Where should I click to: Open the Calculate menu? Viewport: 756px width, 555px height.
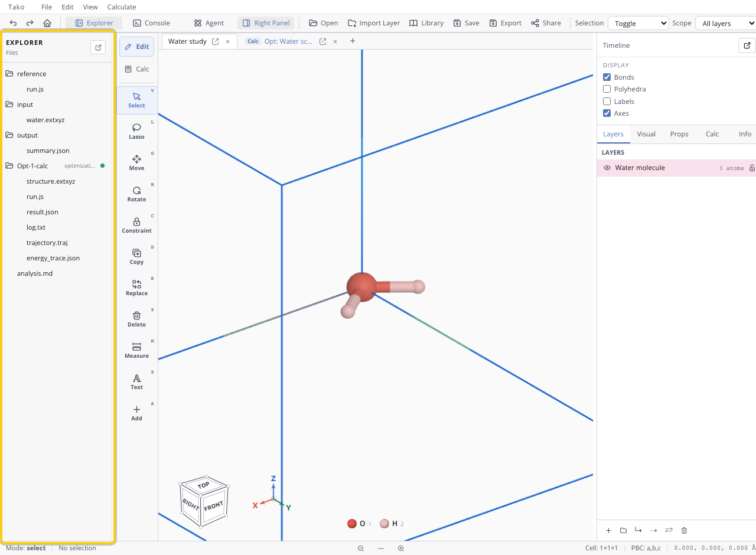(x=122, y=7)
